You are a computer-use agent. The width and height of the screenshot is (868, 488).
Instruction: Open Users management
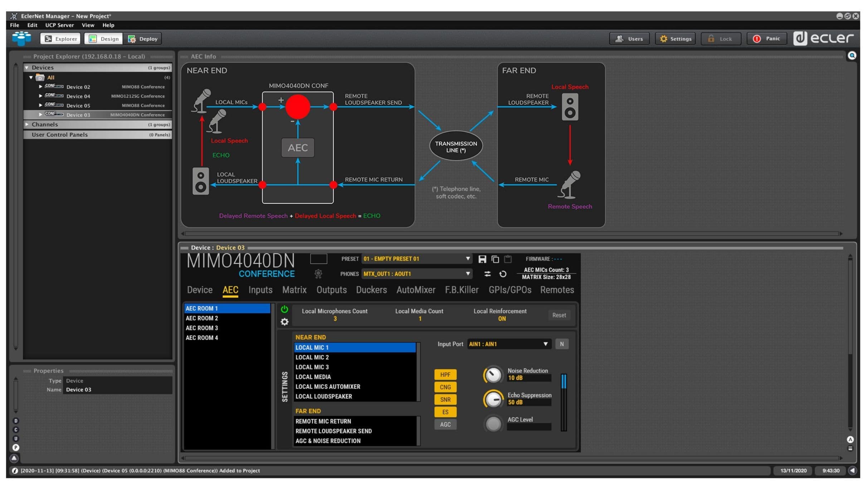coord(629,39)
